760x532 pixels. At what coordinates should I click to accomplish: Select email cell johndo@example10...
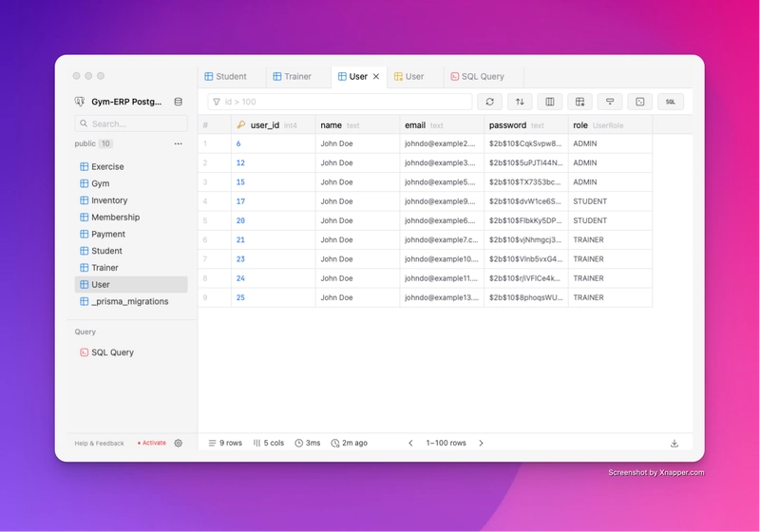click(442, 259)
